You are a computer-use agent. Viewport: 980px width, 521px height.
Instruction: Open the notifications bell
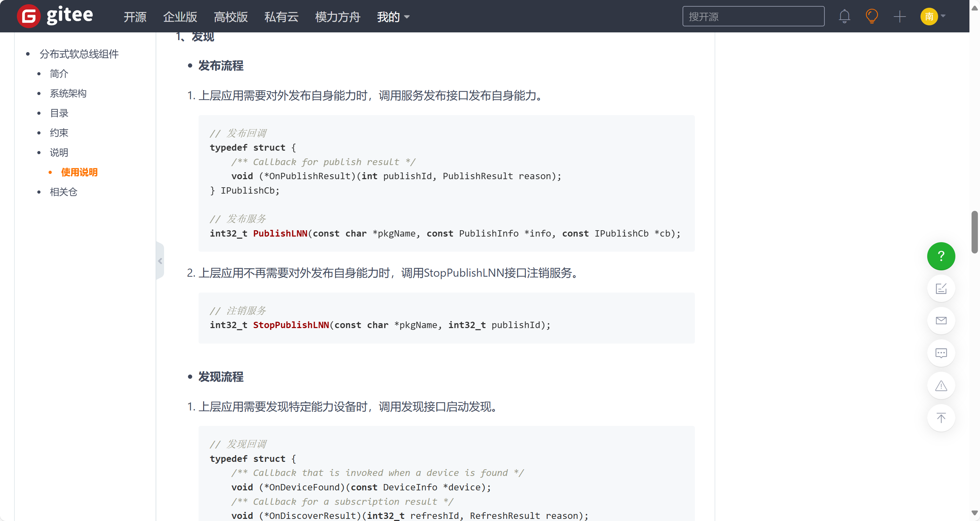coord(844,16)
